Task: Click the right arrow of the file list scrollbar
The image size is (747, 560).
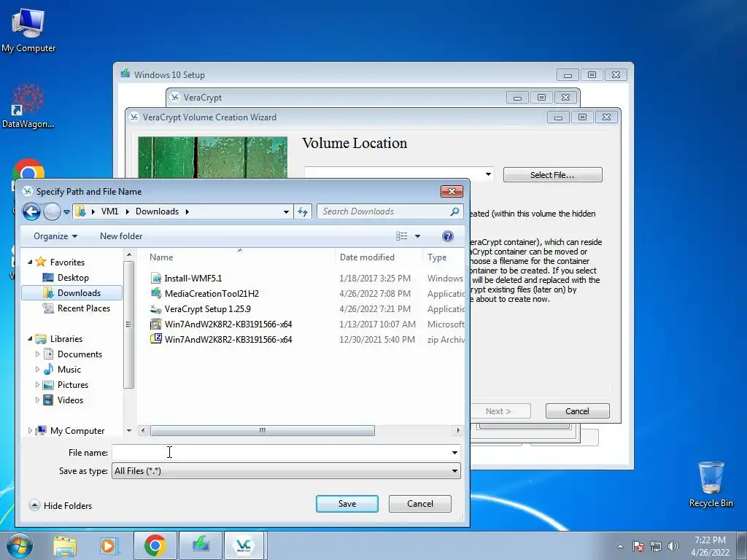Action: pos(458,430)
